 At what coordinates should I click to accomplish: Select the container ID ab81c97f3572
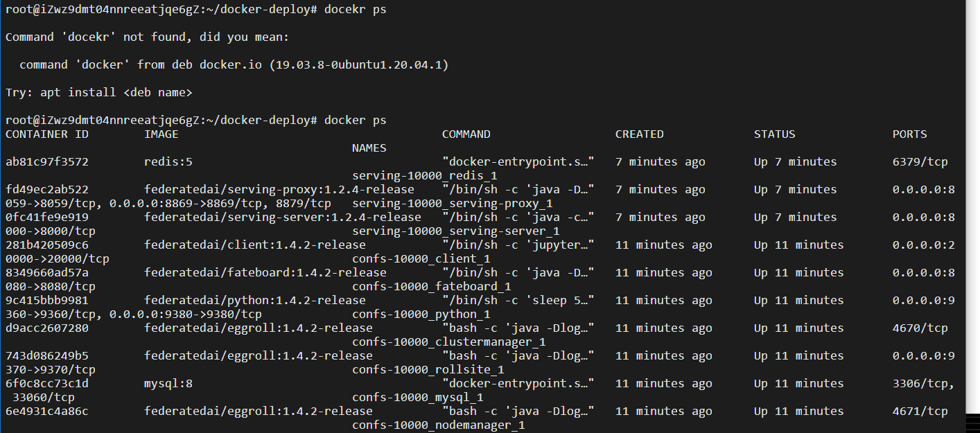pyautogui.click(x=49, y=161)
